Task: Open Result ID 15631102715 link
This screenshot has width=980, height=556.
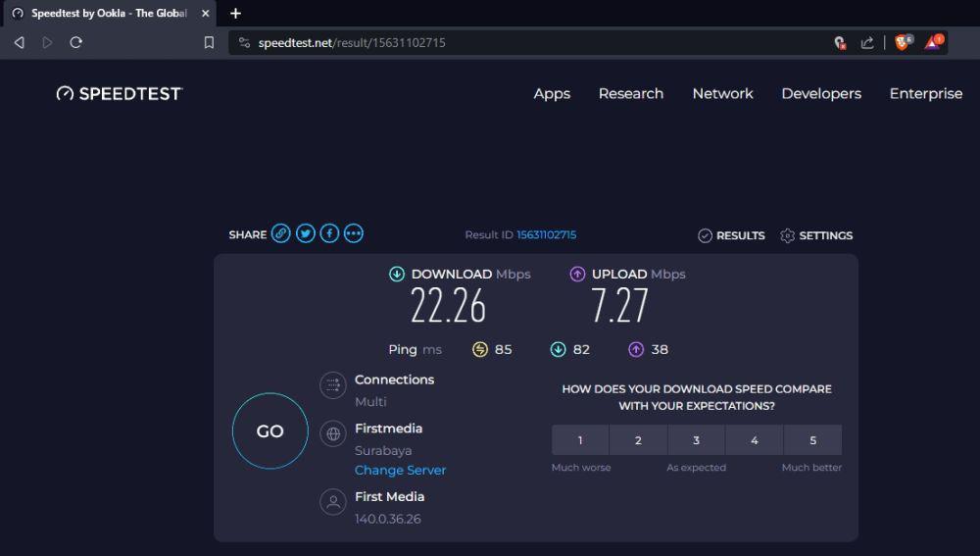Action: coord(546,234)
